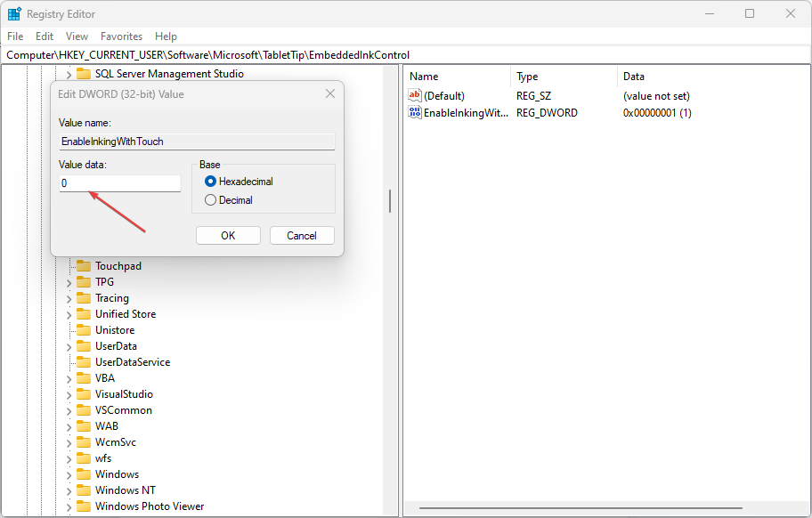Select the Hexadecimal base radio button

[211, 182]
